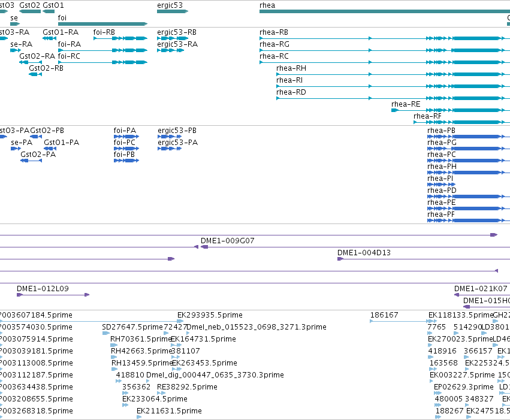Select protein rhea-PH
This screenshot has height=420, width=510.
pos(469,173)
